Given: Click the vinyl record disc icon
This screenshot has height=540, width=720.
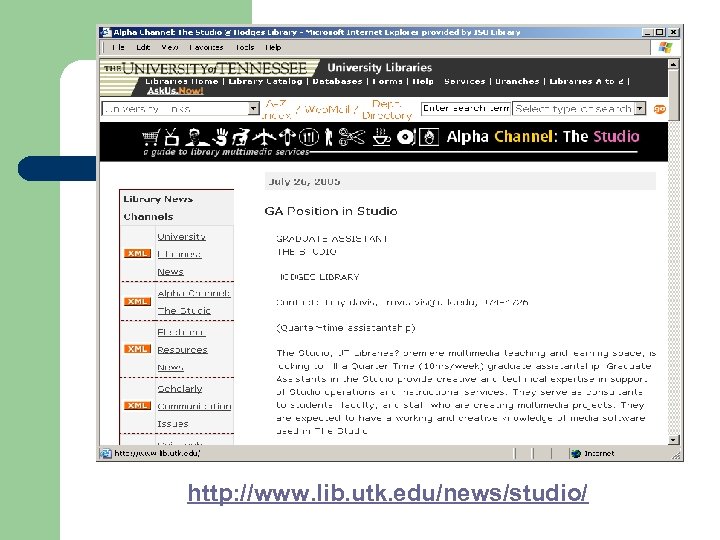Looking at the screenshot, I should click(x=405, y=137).
